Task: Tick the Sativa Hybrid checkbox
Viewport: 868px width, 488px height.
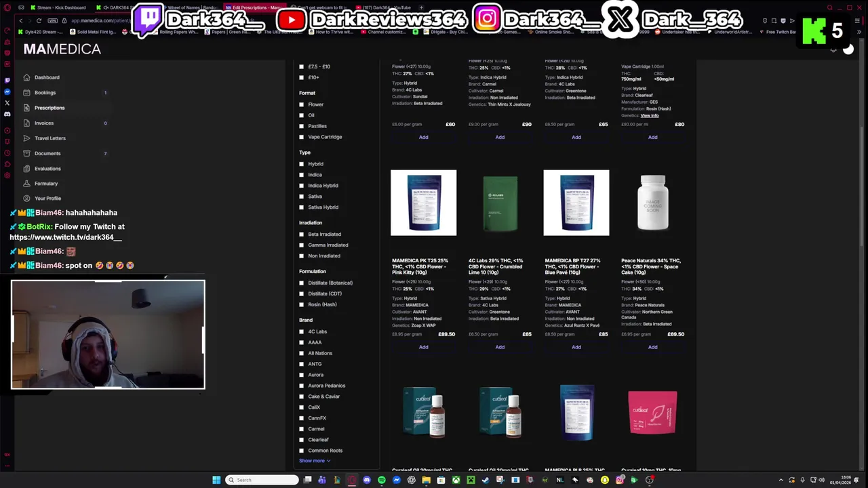Action: 302,207
